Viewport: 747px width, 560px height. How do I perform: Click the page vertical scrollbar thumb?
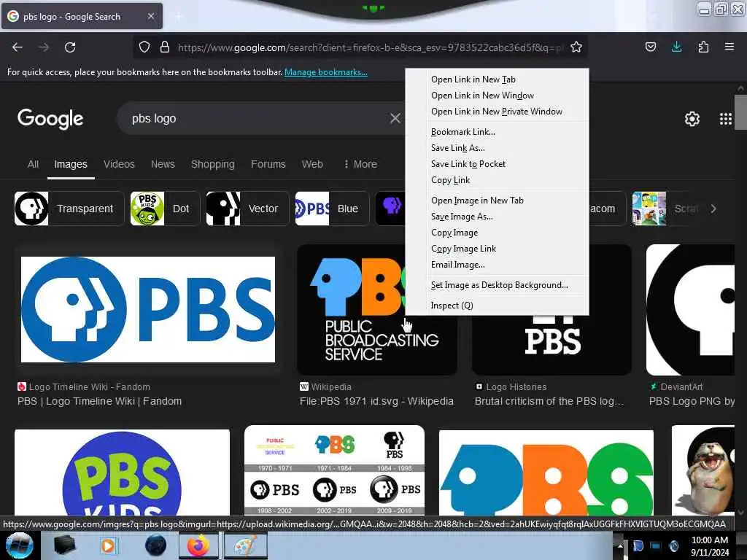(740, 112)
